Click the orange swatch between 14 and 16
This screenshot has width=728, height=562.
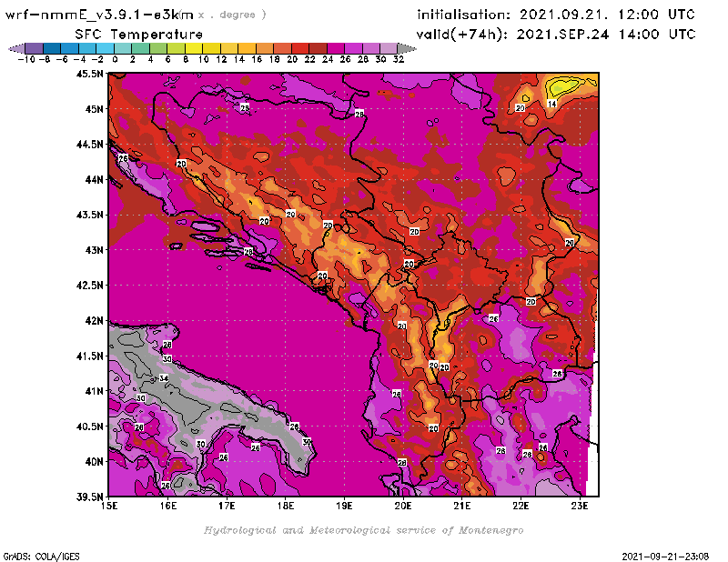click(x=247, y=48)
